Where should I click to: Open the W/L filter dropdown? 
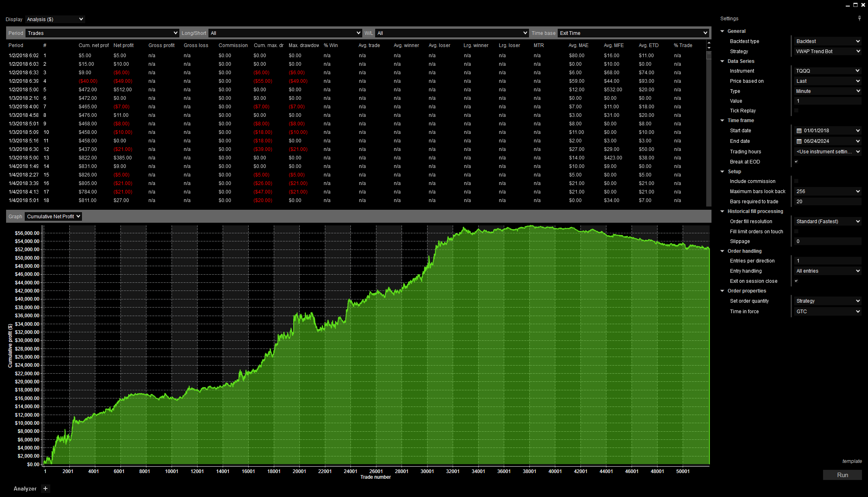pyautogui.click(x=452, y=33)
